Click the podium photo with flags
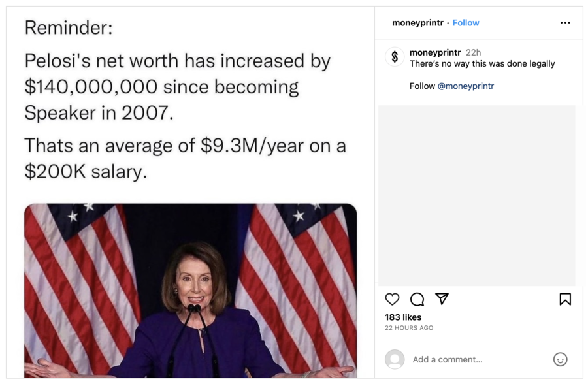 [x=191, y=291]
